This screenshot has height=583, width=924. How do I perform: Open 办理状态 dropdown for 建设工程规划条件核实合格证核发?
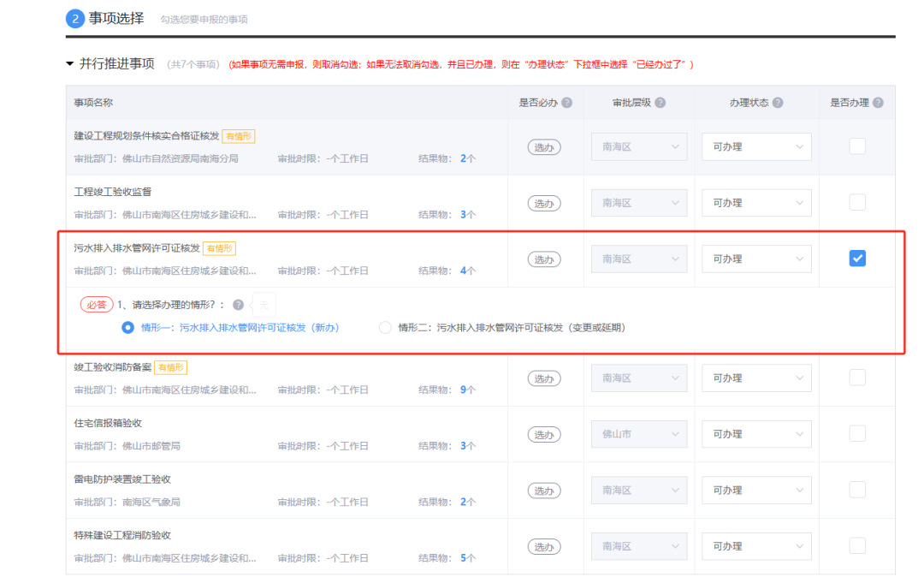click(756, 147)
